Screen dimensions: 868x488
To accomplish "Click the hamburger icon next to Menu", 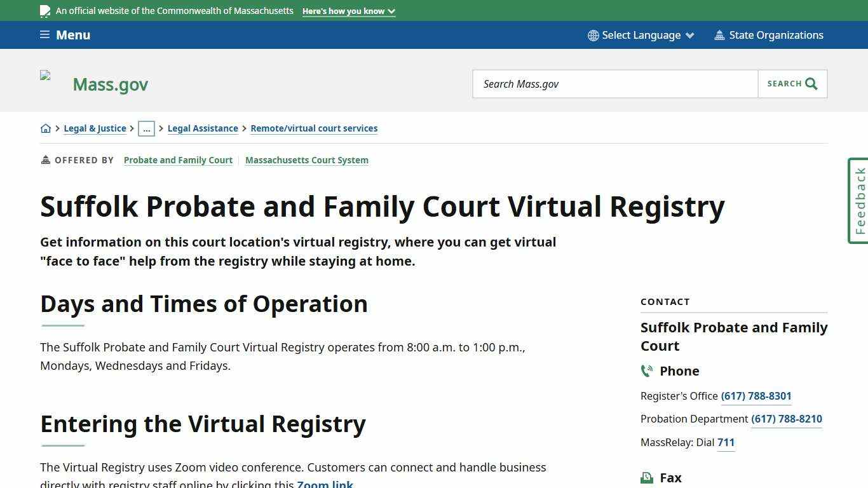I will tap(44, 34).
